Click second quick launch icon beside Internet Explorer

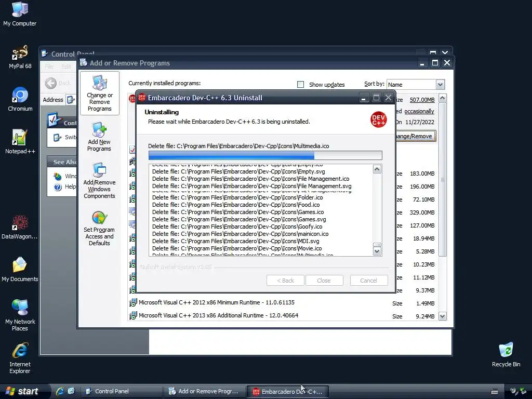(71, 391)
